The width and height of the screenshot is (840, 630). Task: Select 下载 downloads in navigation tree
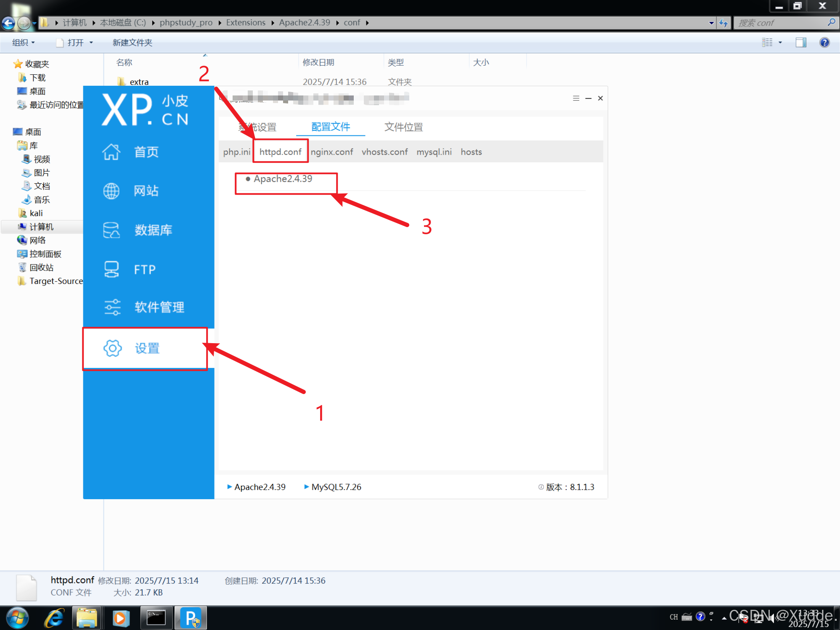pos(32,77)
